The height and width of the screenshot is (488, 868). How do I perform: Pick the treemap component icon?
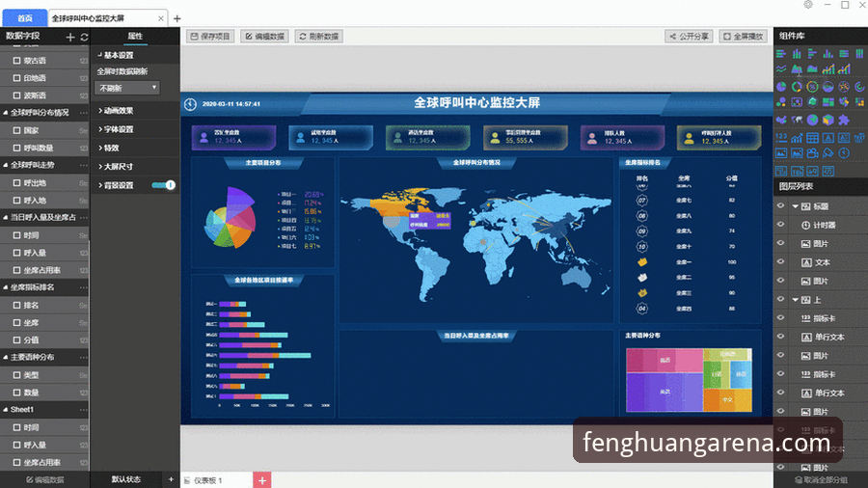coord(827,102)
